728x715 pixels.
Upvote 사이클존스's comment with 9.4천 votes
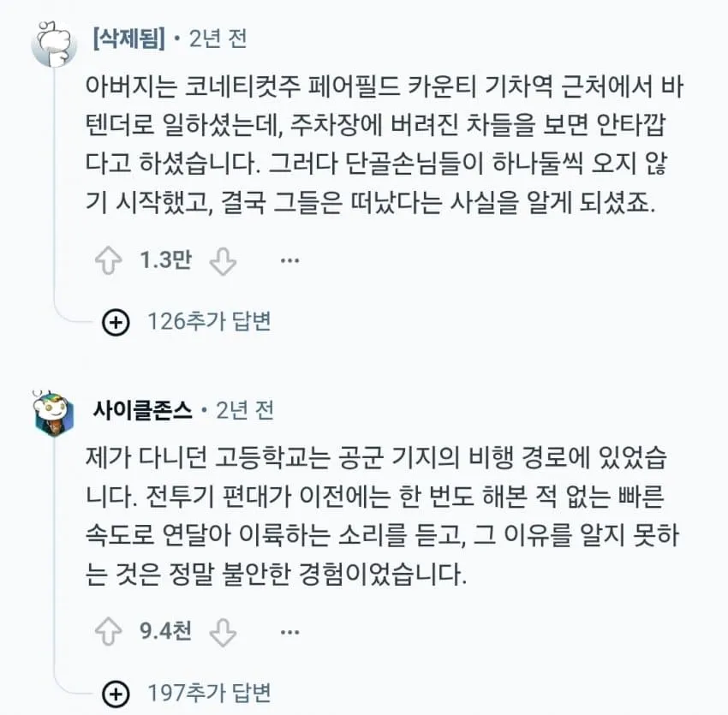point(108,632)
